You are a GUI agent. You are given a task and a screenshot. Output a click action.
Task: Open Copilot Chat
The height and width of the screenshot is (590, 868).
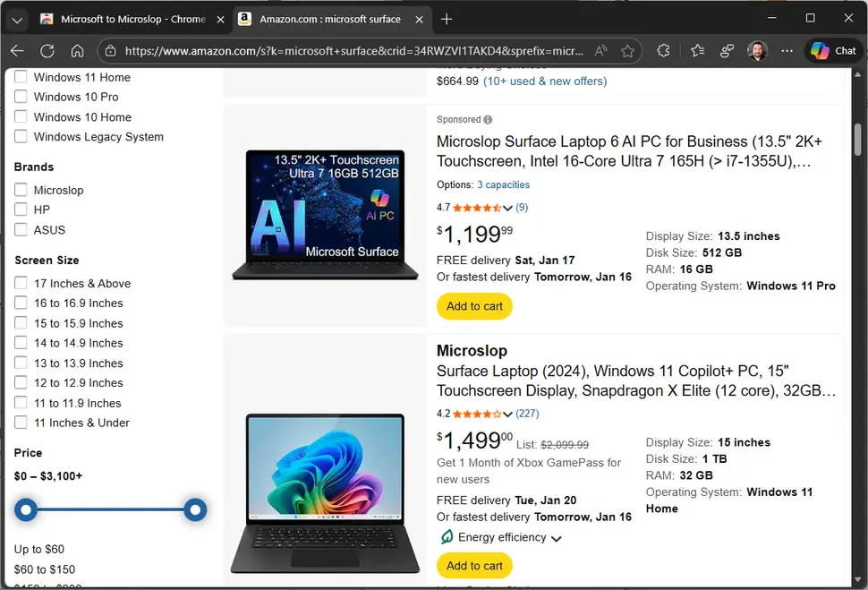832,51
